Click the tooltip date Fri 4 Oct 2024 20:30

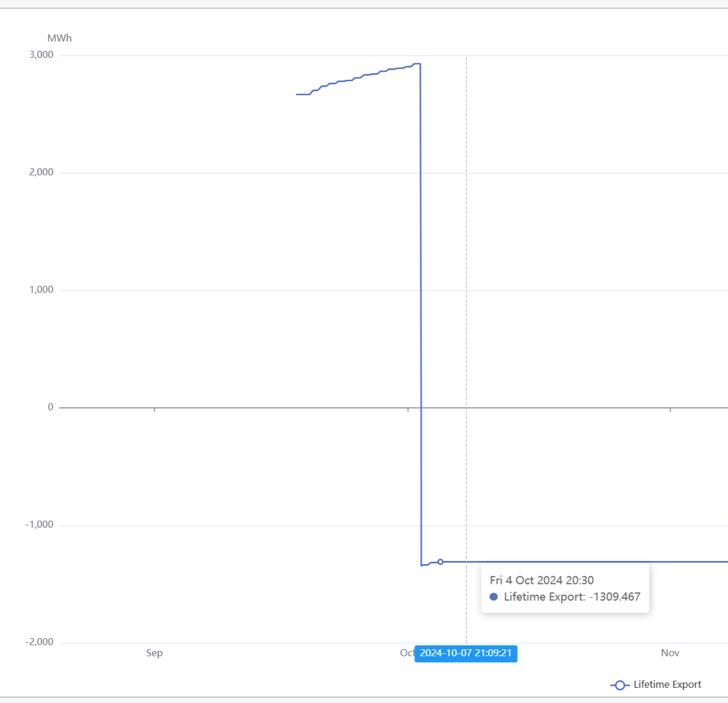tap(541, 580)
